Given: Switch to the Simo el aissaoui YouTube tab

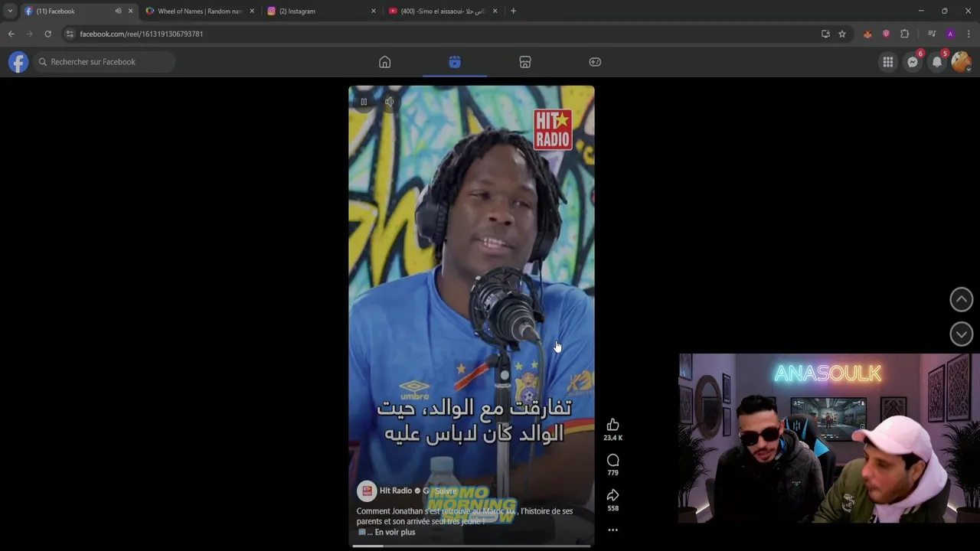Looking at the screenshot, I should tap(443, 11).
